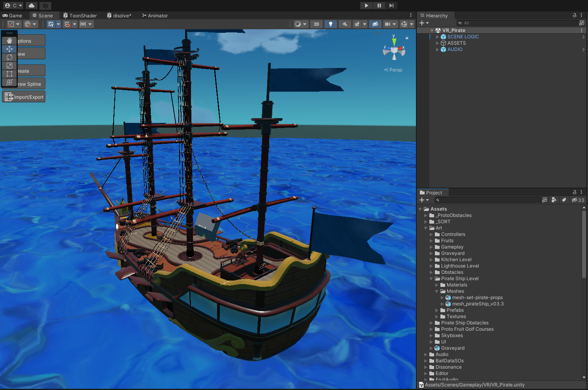
Task: Open the VR_Pirate scene options menu
Action: point(582,30)
